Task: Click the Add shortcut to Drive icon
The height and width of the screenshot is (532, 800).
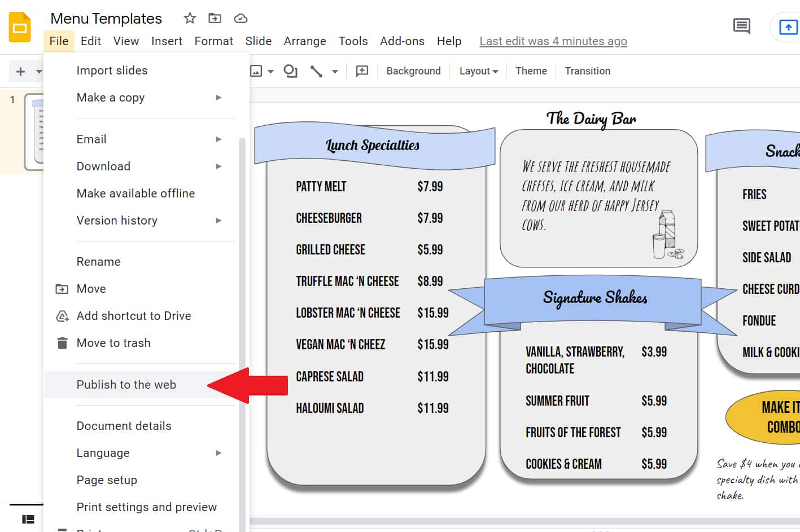Action: tap(62, 316)
